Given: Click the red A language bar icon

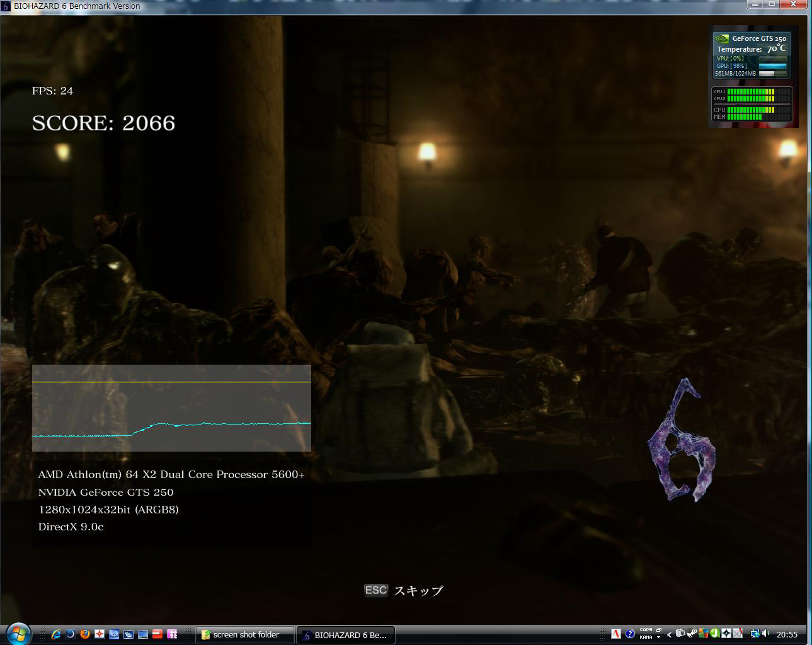Looking at the screenshot, I should (x=616, y=634).
